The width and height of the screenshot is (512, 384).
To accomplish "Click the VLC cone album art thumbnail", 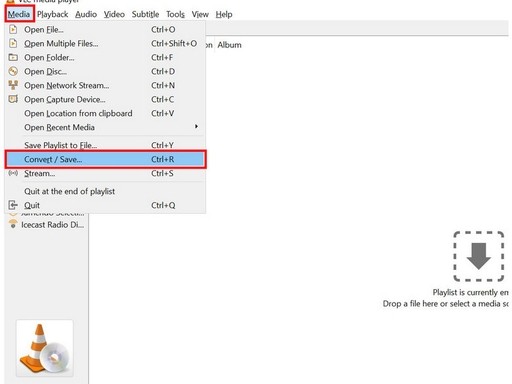I will (45, 348).
